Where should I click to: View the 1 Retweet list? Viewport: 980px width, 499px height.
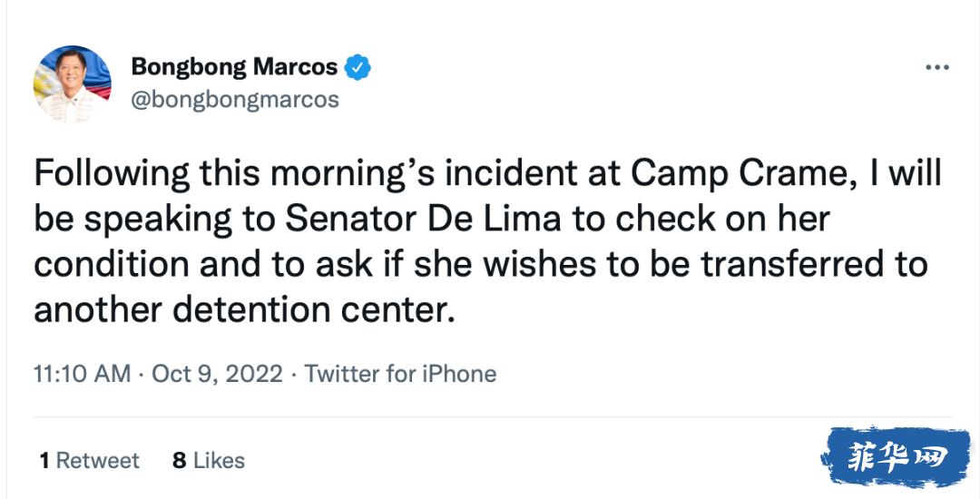tap(89, 461)
